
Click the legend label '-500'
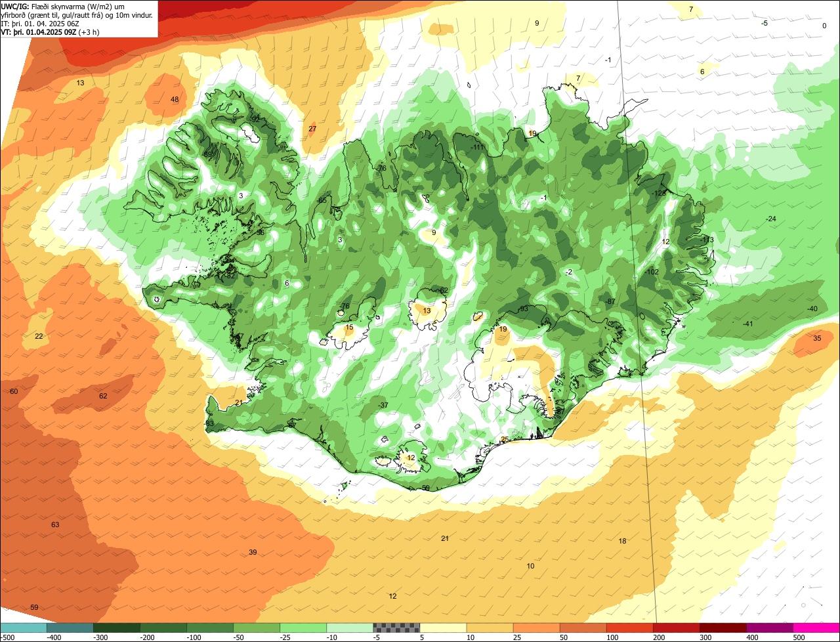point(7,637)
